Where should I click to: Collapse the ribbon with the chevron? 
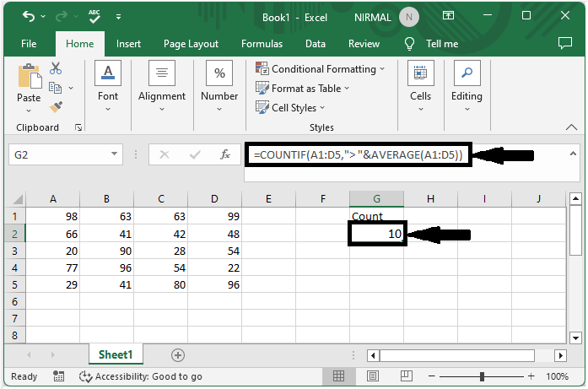571,127
